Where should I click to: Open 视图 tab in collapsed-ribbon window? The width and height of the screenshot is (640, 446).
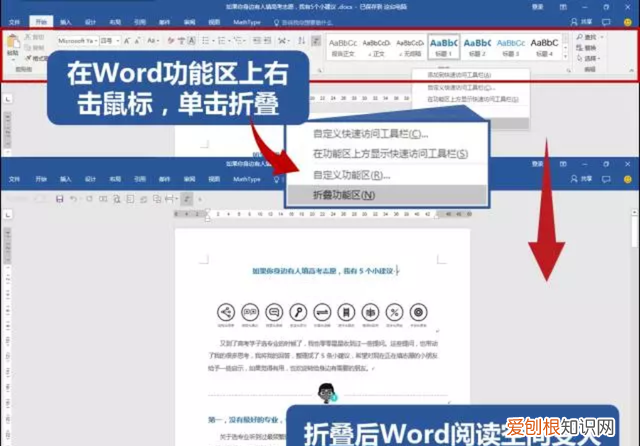[x=214, y=179]
